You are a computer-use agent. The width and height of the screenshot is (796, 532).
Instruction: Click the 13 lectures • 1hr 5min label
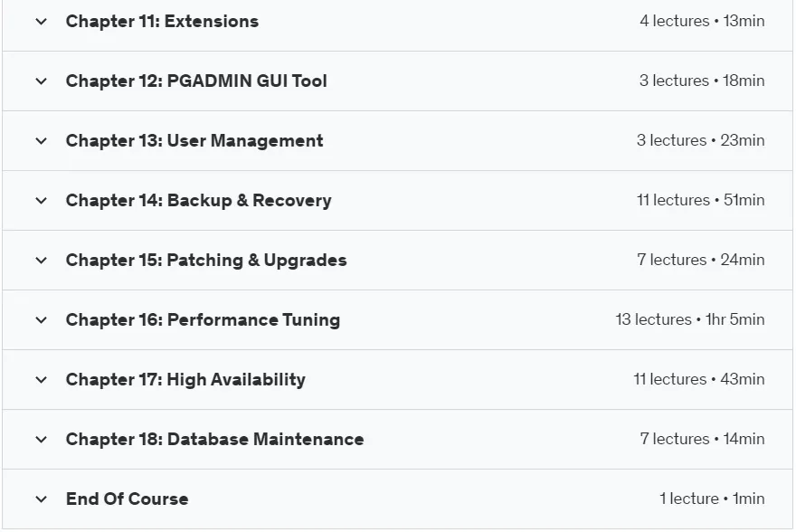(690, 319)
